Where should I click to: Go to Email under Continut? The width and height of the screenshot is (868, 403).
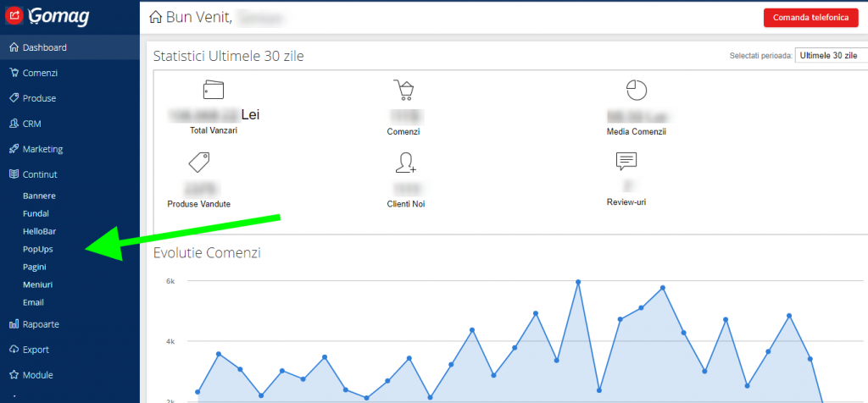[33, 302]
